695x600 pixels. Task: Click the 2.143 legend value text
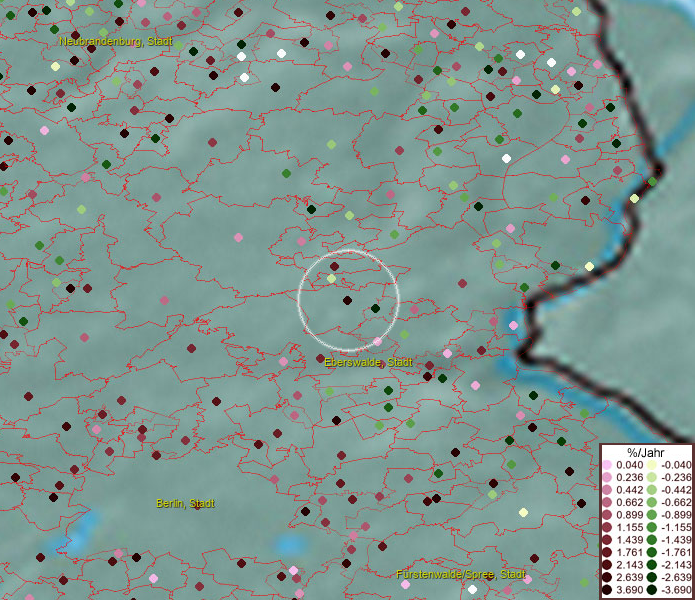click(x=629, y=565)
